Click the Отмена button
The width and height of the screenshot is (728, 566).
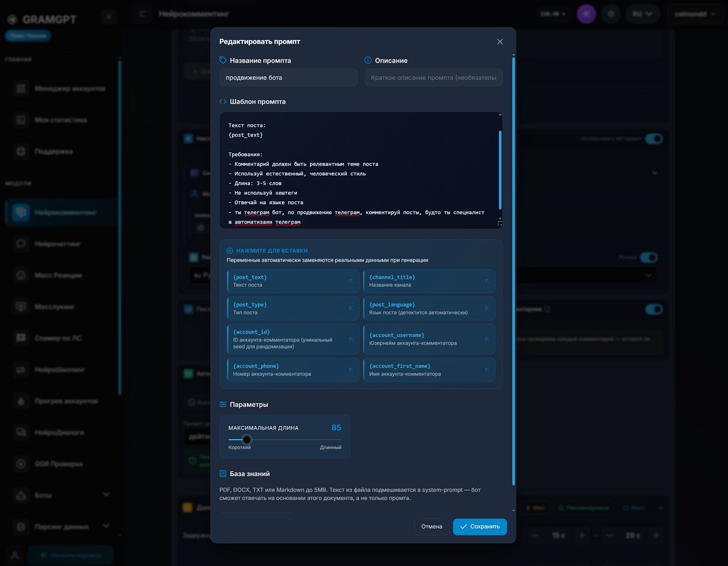(x=432, y=527)
